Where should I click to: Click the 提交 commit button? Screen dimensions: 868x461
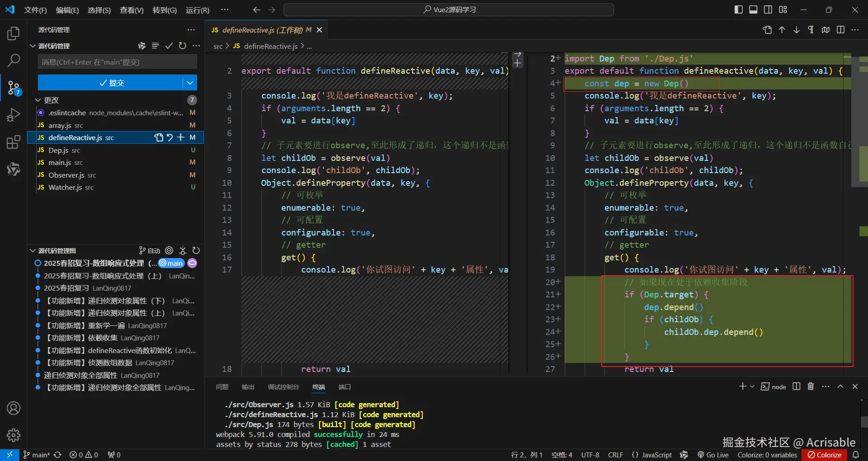111,83
